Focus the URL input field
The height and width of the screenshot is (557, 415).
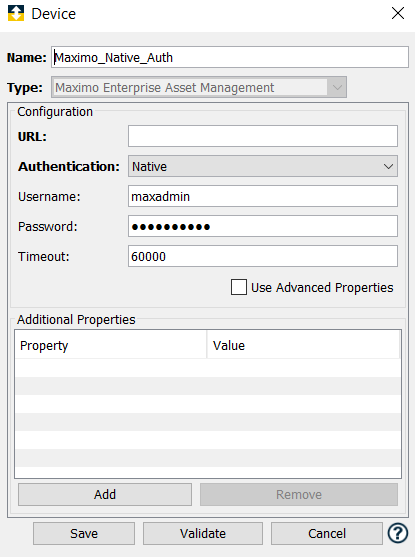[x=263, y=136]
